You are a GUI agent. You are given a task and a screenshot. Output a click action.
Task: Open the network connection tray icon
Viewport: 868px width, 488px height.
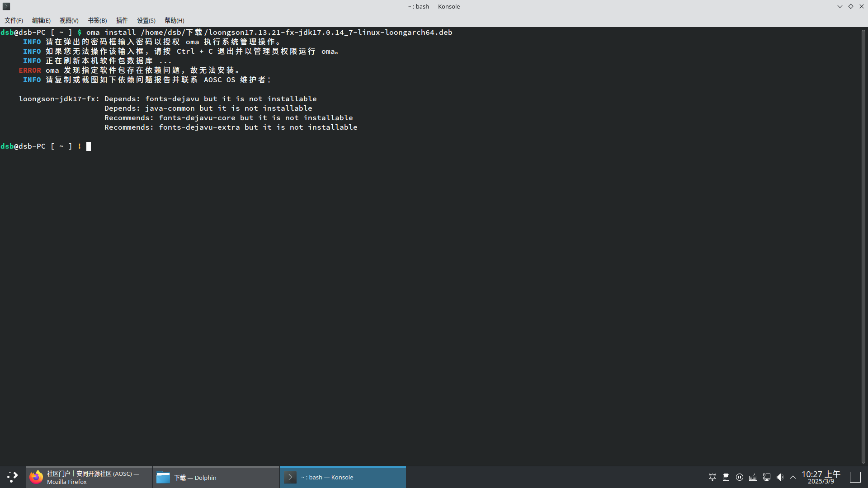[767, 477]
